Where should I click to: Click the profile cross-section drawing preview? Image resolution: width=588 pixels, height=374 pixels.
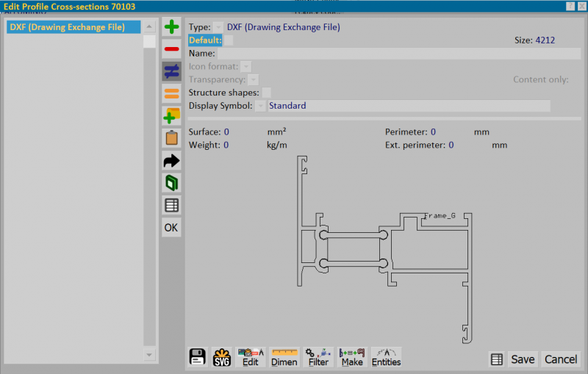[384, 249]
